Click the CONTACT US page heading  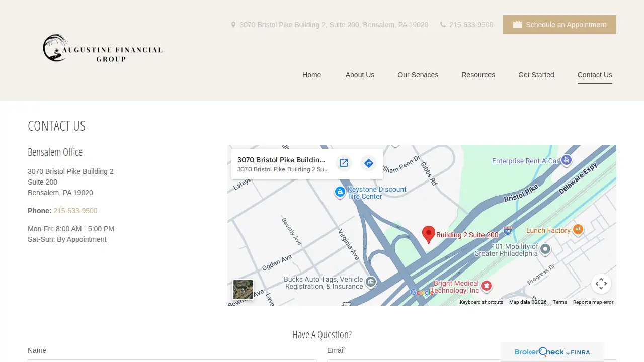click(56, 126)
